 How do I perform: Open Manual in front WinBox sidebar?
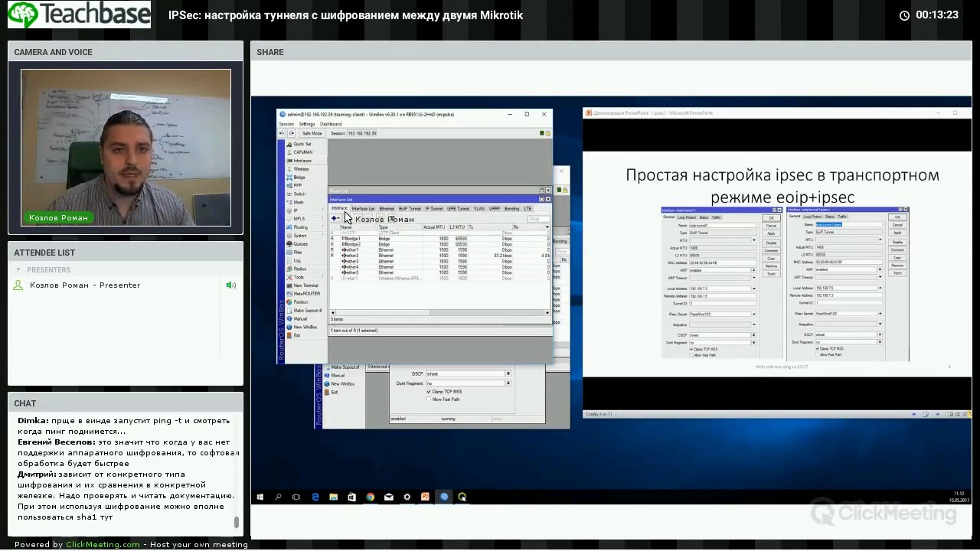click(302, 318)
